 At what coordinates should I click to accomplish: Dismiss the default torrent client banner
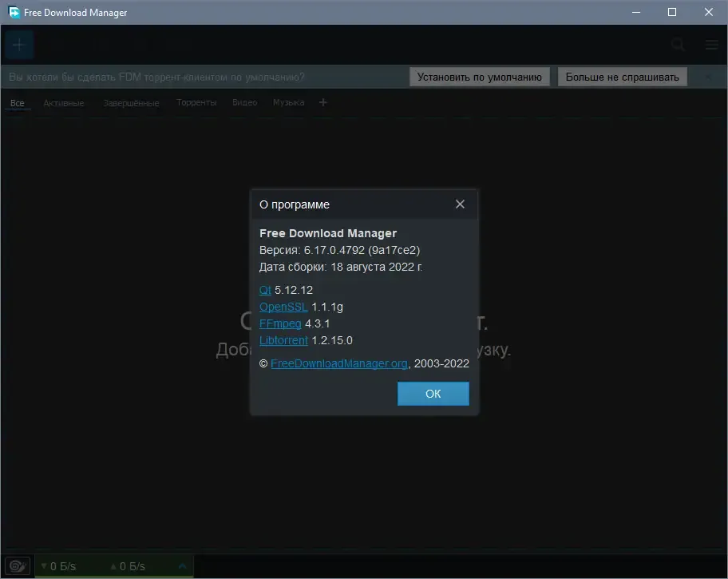click(x=709, y=77)
